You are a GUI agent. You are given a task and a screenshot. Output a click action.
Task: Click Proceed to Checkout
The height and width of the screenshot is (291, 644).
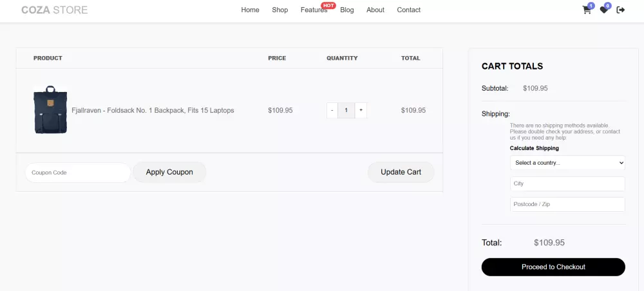pyautogui.click(x=553, y=267)
